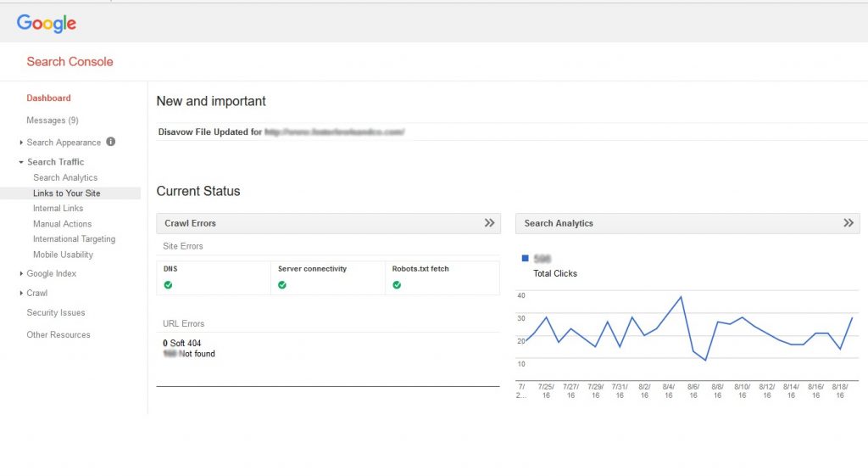Open Mobile Usability page
This screenshot has height=476, width=868.
click(x=63, y=255)
